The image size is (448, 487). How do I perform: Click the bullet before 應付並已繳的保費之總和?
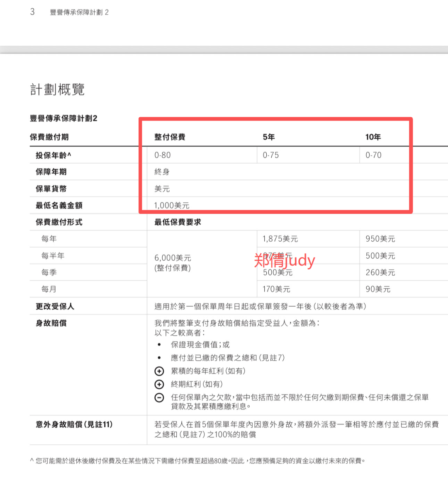coord(159,358)
